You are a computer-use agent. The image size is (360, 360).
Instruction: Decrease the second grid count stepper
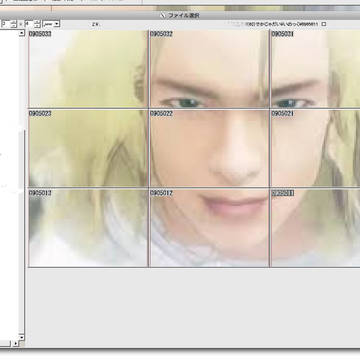(37, 26)
